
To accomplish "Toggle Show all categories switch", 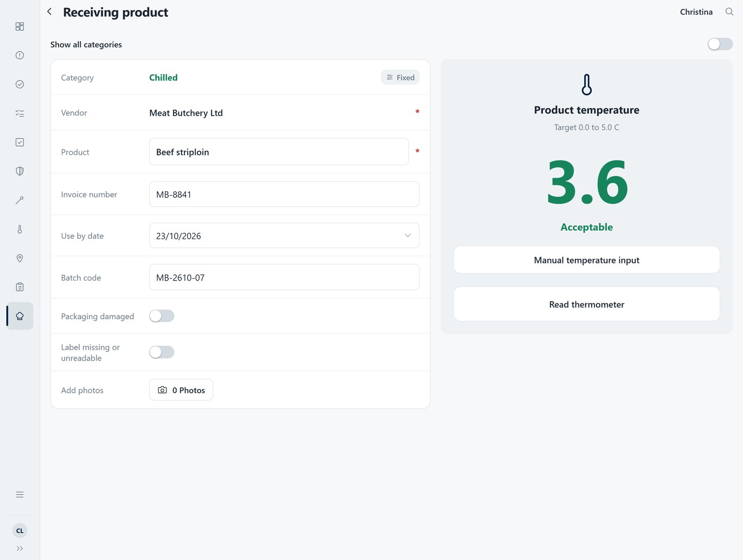I will click(720, 44).
